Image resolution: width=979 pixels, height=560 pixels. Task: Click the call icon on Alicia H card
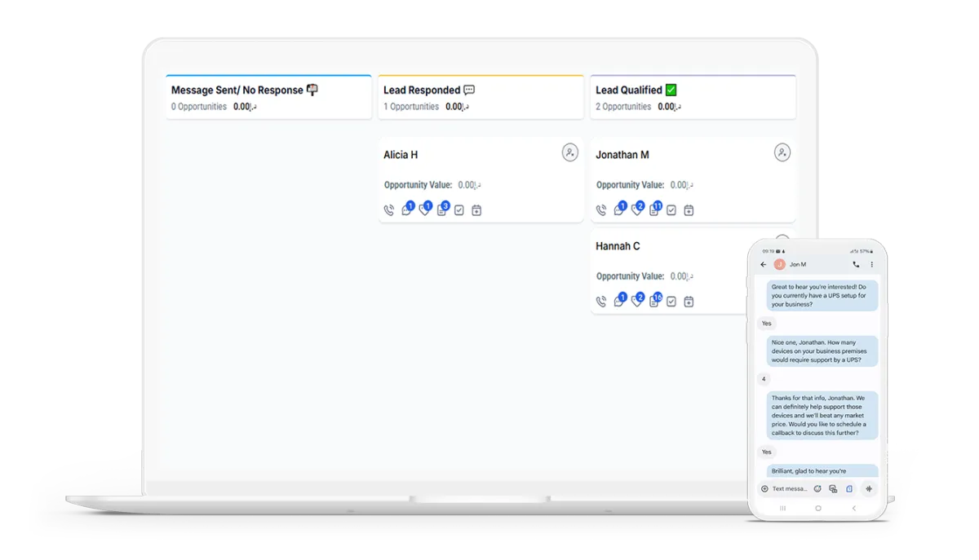coord(388,210)
